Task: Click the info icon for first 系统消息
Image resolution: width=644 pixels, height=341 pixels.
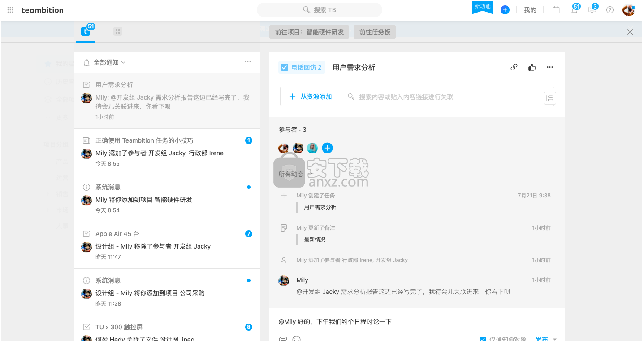Action: (86, 187)
